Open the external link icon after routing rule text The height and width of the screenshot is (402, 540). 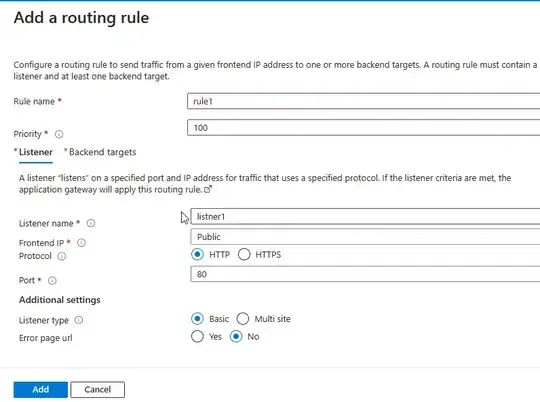(208, 189)
